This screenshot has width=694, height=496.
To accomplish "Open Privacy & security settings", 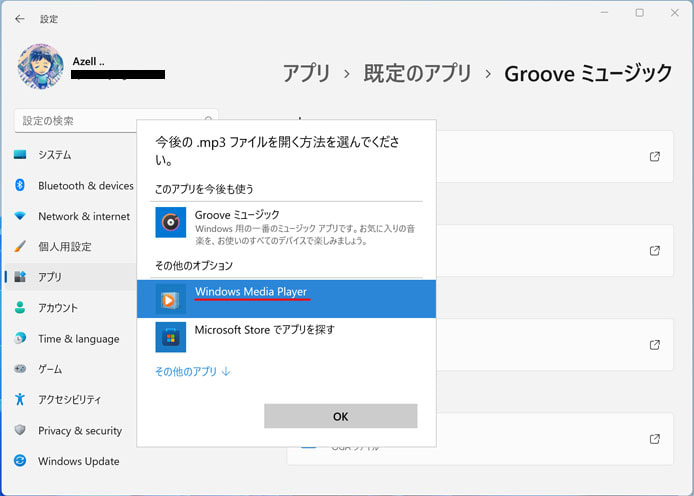I will 80,431.
